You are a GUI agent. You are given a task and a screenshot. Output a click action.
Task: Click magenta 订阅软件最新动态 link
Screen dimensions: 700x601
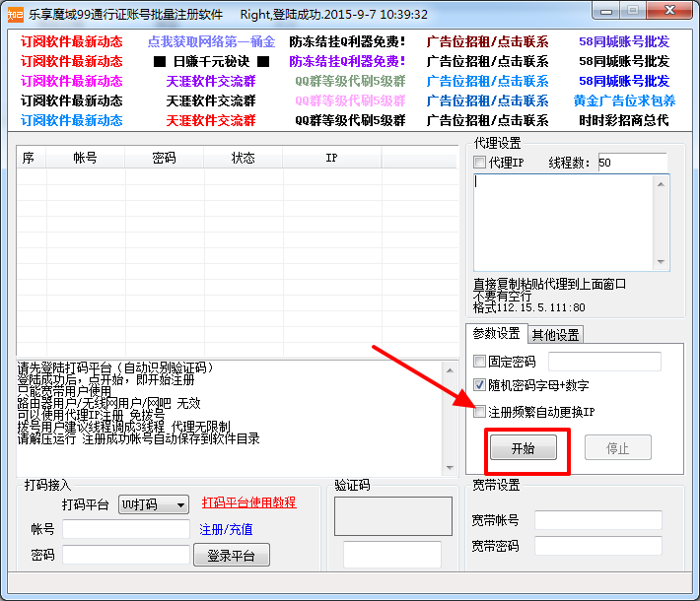71,81
